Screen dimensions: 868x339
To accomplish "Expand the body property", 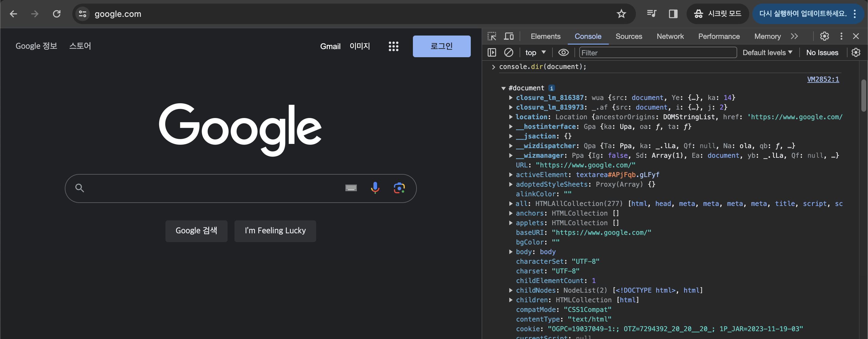I will (511, 252).
